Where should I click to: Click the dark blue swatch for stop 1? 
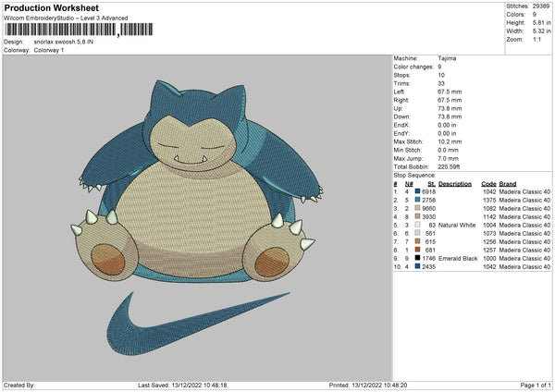(417, 191)
